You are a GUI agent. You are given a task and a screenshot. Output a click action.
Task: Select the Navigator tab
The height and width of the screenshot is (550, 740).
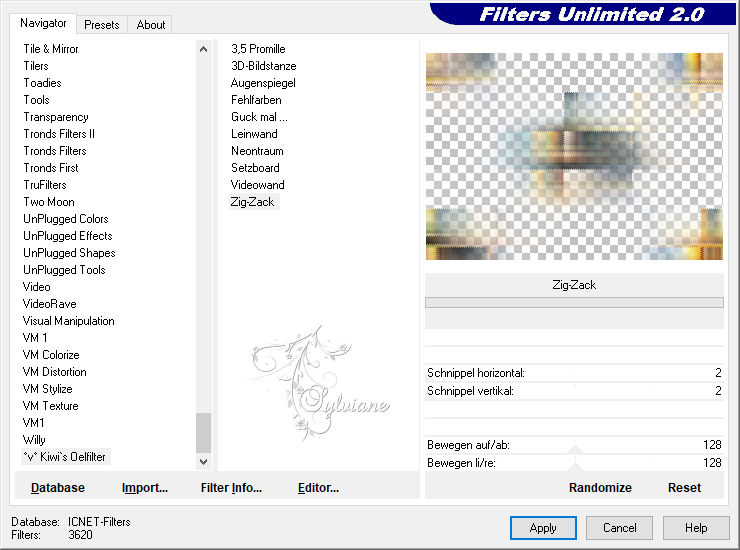pyautogui.click(x=43, y=23)
